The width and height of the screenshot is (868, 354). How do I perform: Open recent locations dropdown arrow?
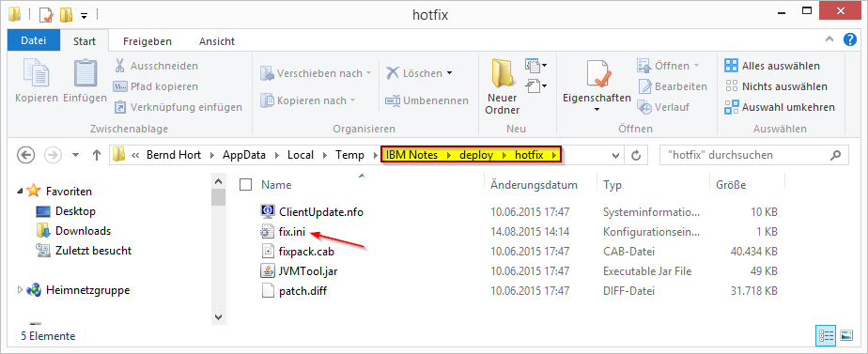pyautogui.click(x=76, y=156)
